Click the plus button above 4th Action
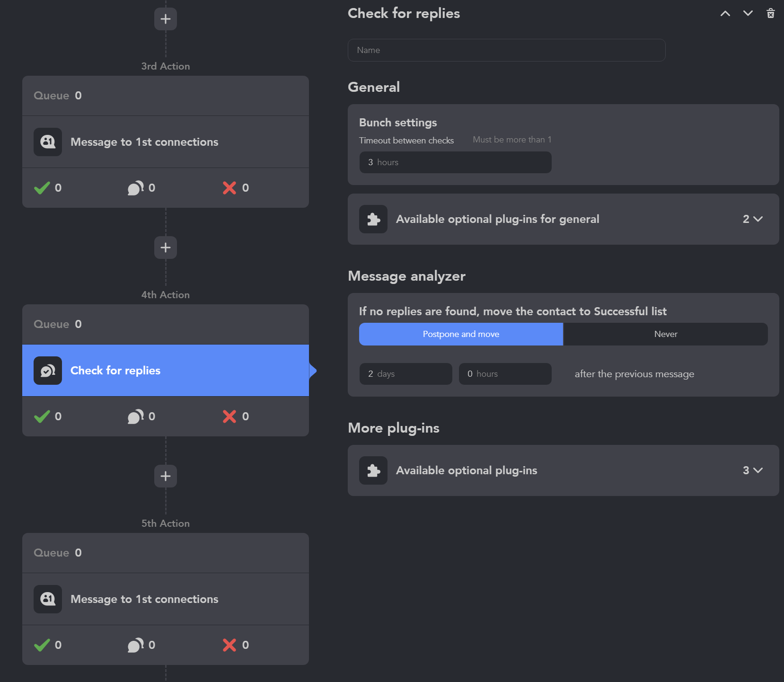This screenshot has height=682, width=784. pyautogui.click(x=166, y=248)
